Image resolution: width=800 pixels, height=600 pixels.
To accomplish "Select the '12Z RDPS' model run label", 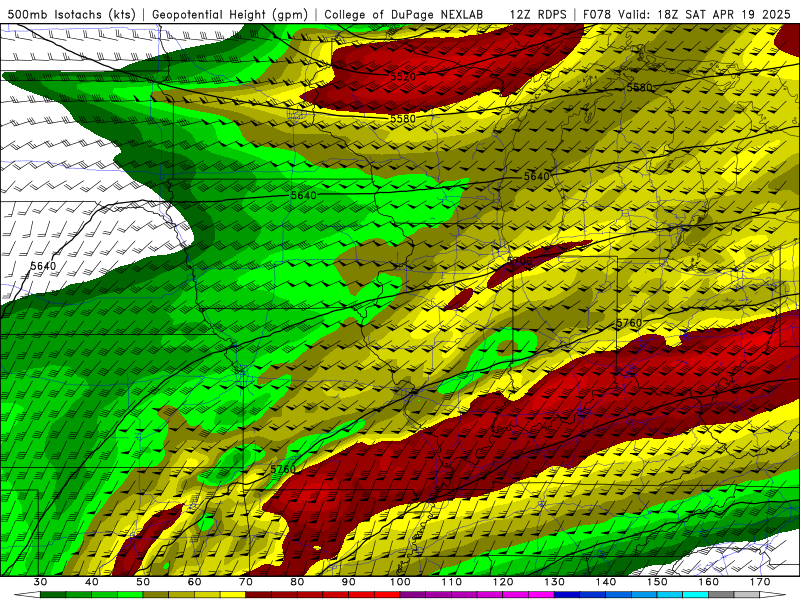I will 538,15.
